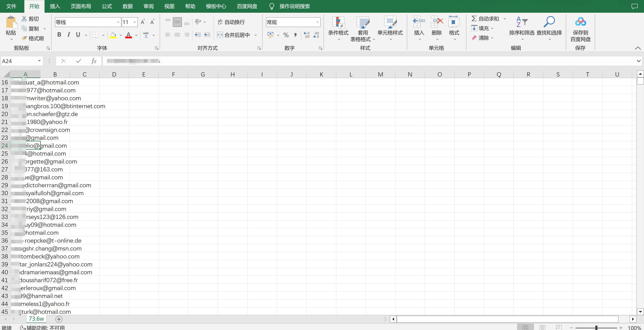Click the Format cells (格式) icon
The width and height of the screenshot is (644, 330).
(x=454, y=22)
